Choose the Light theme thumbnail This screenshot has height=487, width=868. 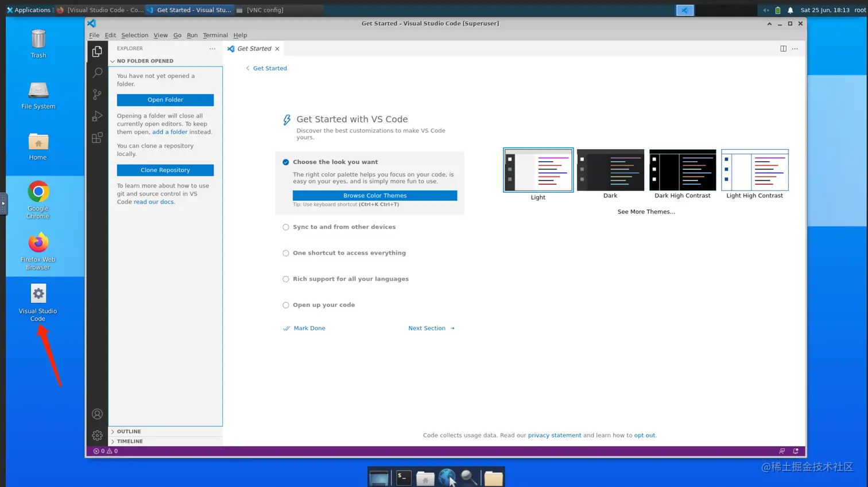point(538,170)
